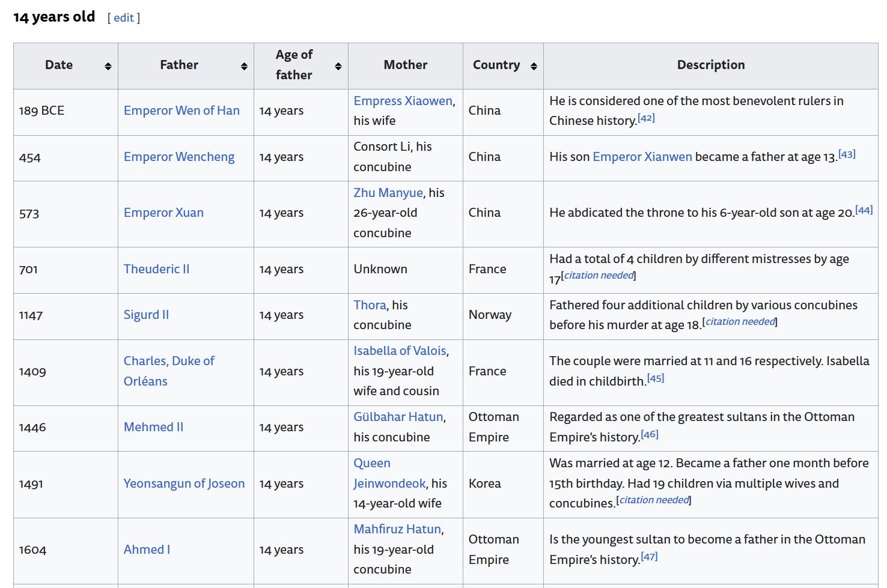Open Empress Xiaowen link

(x=403, y=101)
